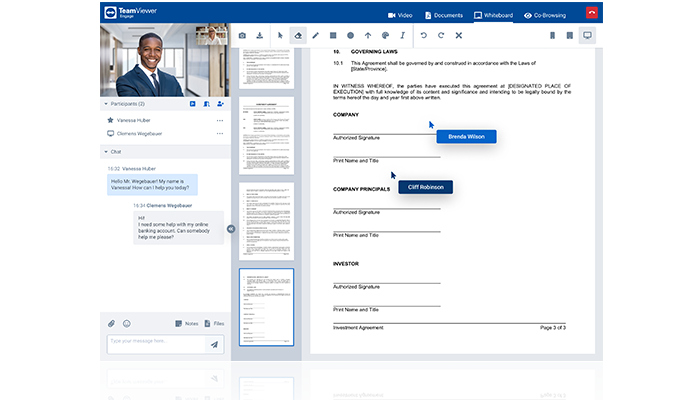This screenshot has width=700, height=400.
Task: Open the third page thumbnail
Action: (x=267, y=221)
